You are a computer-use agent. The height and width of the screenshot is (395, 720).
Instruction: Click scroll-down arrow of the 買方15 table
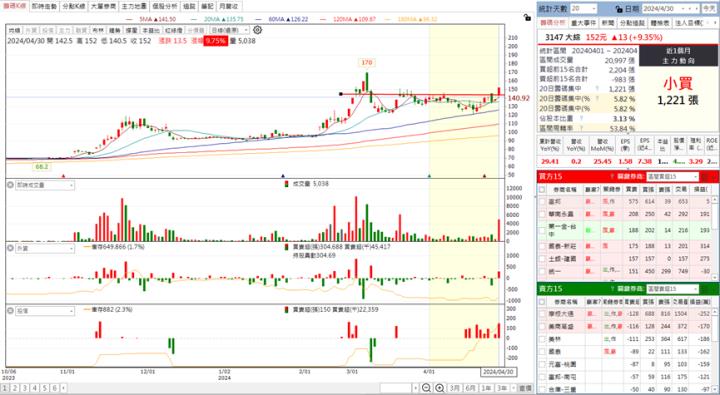715,277
